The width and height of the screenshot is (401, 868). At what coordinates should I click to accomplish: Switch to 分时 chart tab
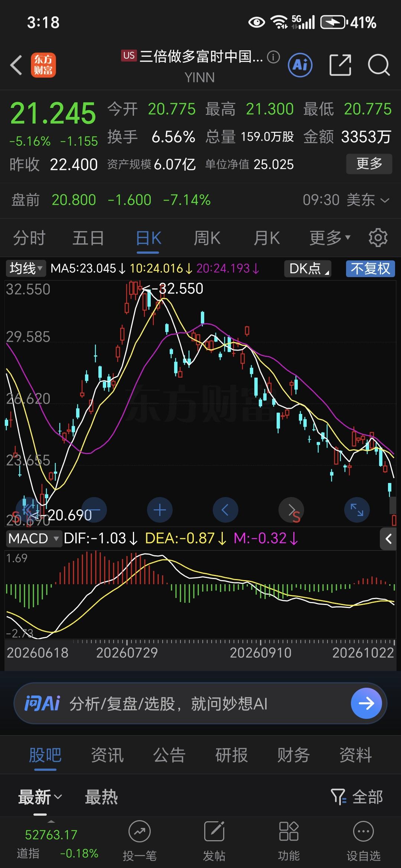[29, 238]
